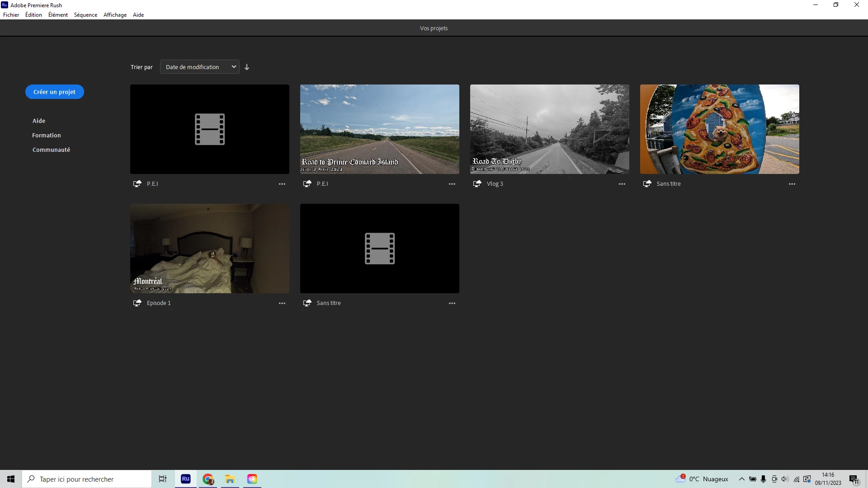Click sync icon of pizza Sans titre project
Viewport: 868px width, 488px height.
point(647,183)
